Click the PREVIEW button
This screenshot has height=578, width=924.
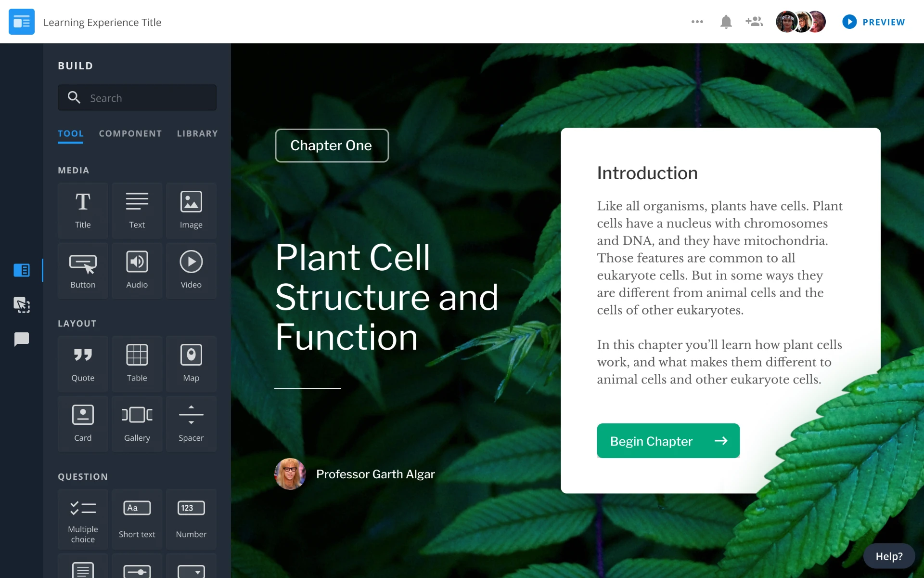click(x=873, y=22)
